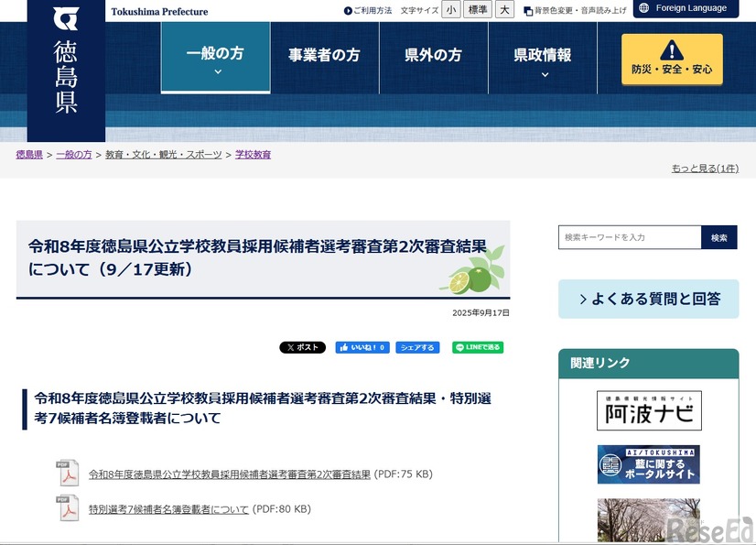Go to 一般の方 breadcrumb link
The width and height of the screenshot is (756, 545).
[74, 155]
